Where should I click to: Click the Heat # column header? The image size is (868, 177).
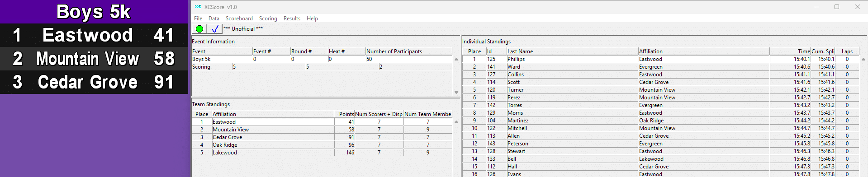coord(346,51)
